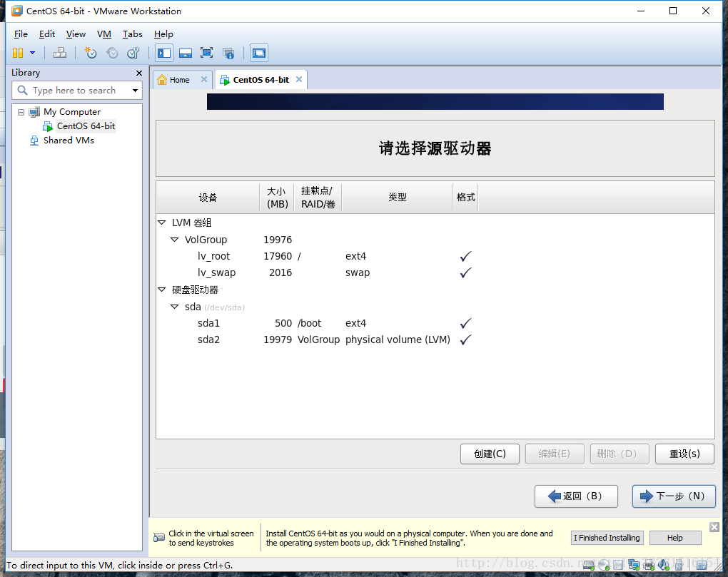Toggle the library sidebar view icon

click(x=164, y=53)
